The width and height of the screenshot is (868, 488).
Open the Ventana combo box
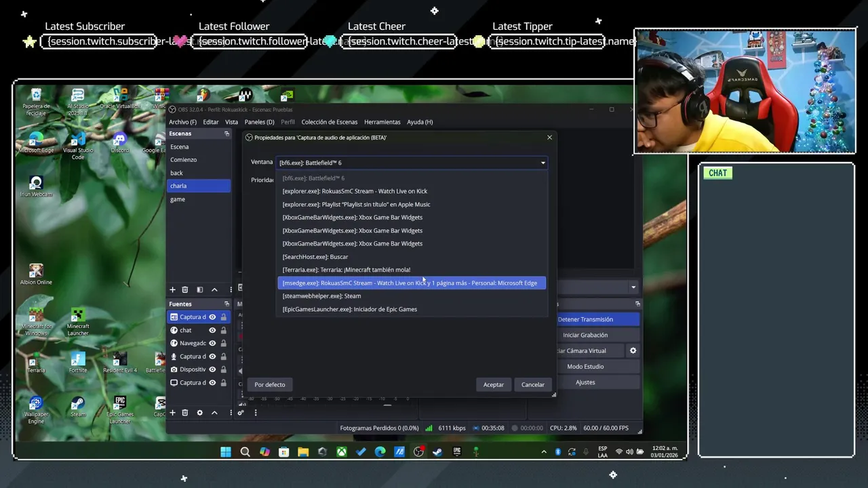[x=412, y=163]
